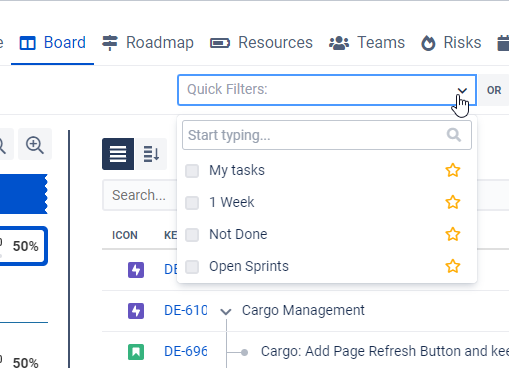Viewport: 509px width, 368px height.
Task: Click the Roadmap signpost icon
Action: pos(110,43)
